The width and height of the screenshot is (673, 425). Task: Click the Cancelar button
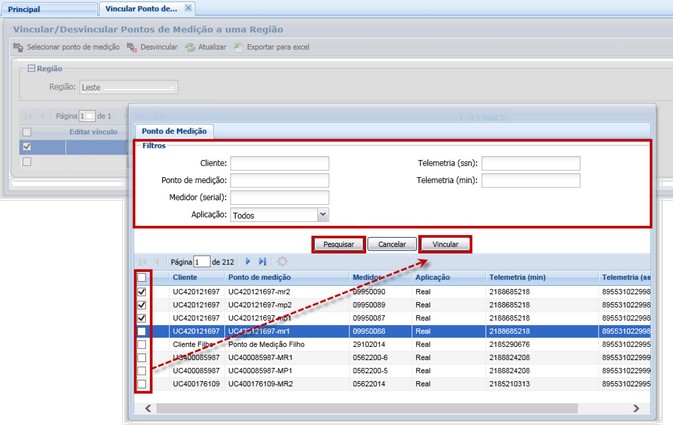pyautogui.click(x=391, y=244)
